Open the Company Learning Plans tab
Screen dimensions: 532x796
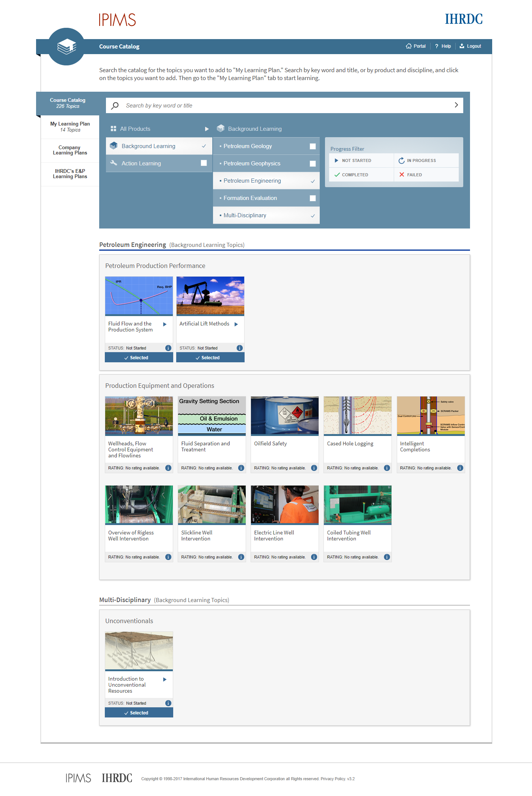70,150
